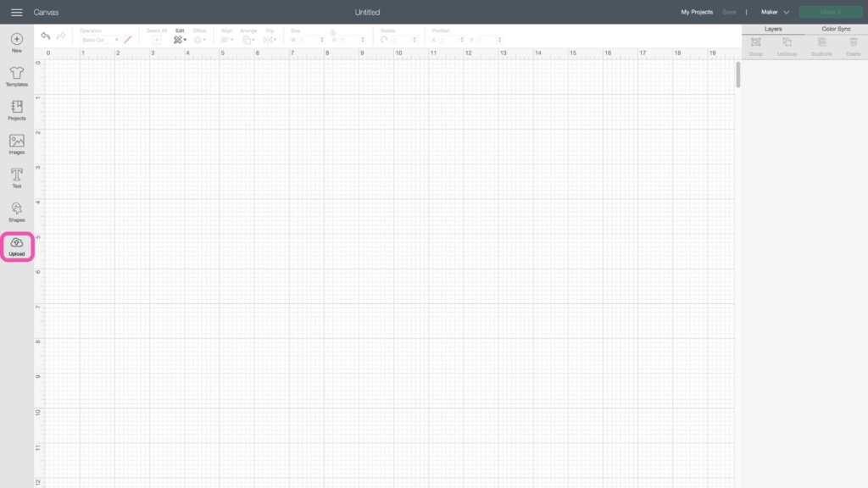
Task: Click the Width size input field
Action: click(309, 40)
